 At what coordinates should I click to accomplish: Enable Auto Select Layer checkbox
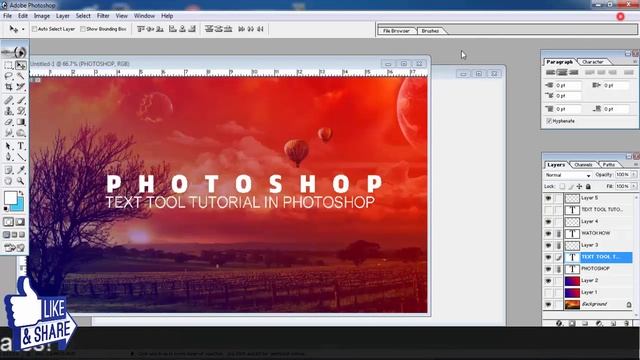pos(35,29)
